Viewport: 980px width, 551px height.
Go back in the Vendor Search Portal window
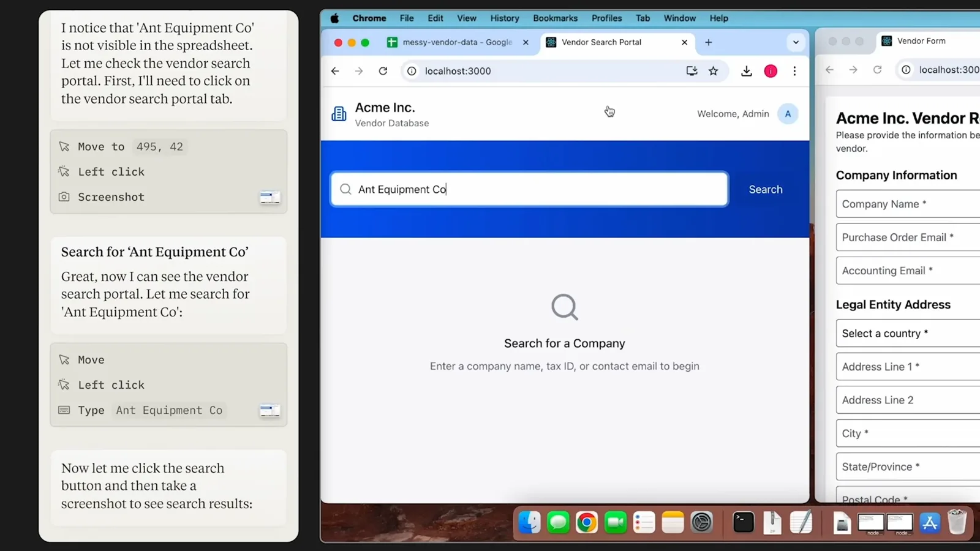[x=335, y=71]
